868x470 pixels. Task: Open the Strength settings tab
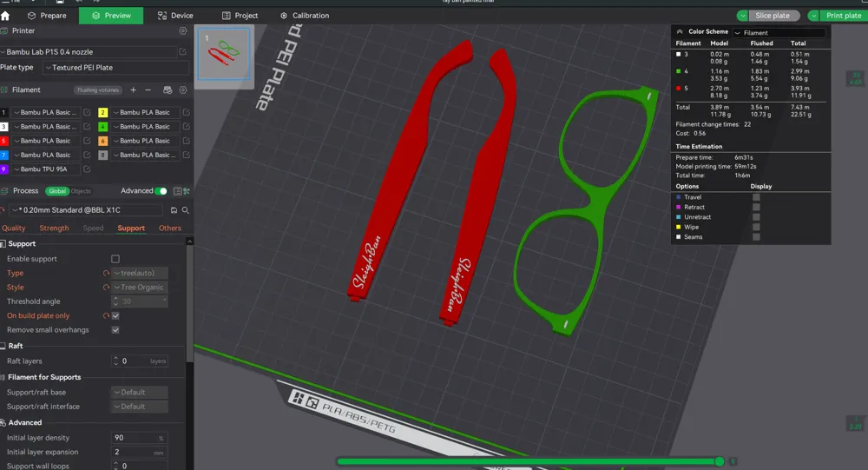tap(54, 228)
